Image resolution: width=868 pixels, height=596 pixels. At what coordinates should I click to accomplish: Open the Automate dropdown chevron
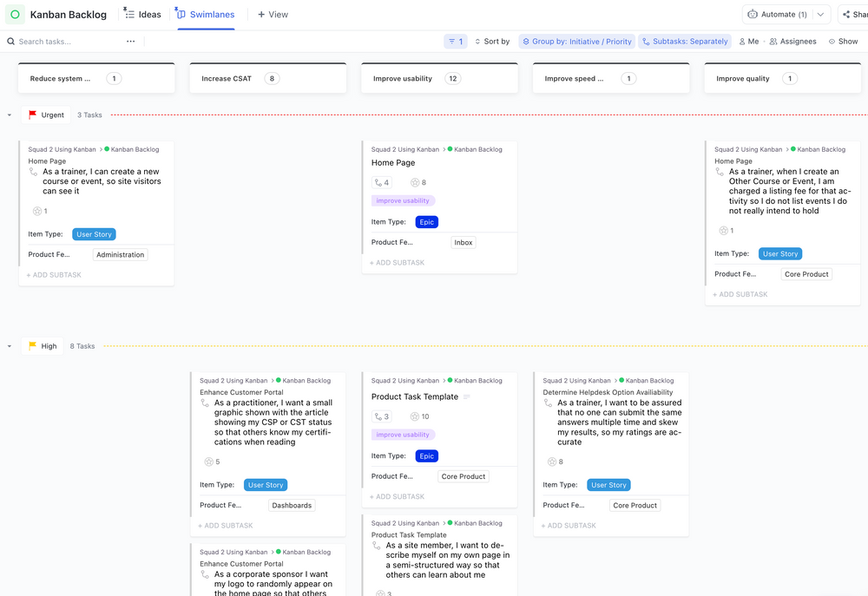pos(820,14)
